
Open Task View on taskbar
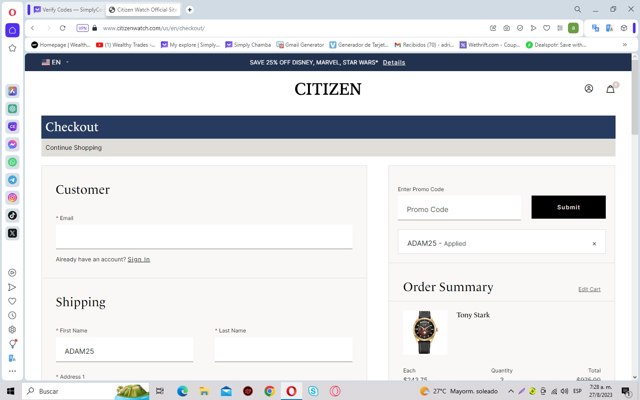pos(160,391)
